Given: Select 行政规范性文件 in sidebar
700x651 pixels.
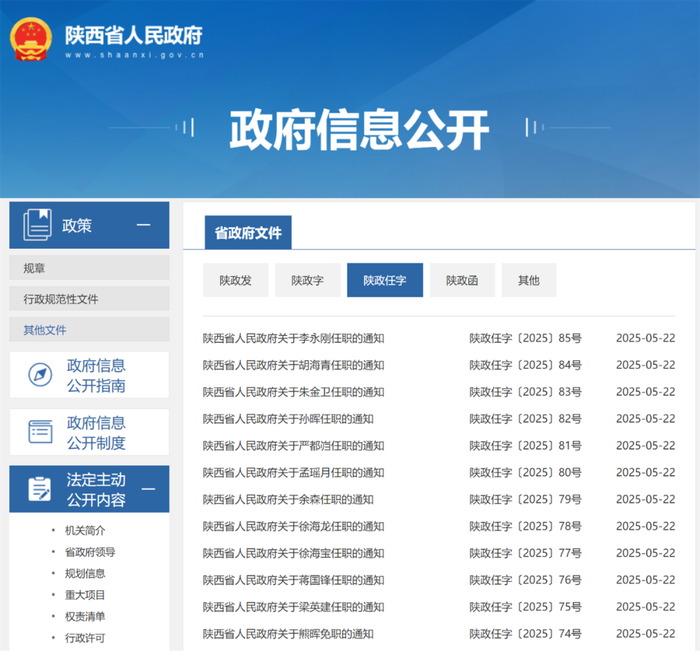Looking at the screenshot, I should click(60, 299).
